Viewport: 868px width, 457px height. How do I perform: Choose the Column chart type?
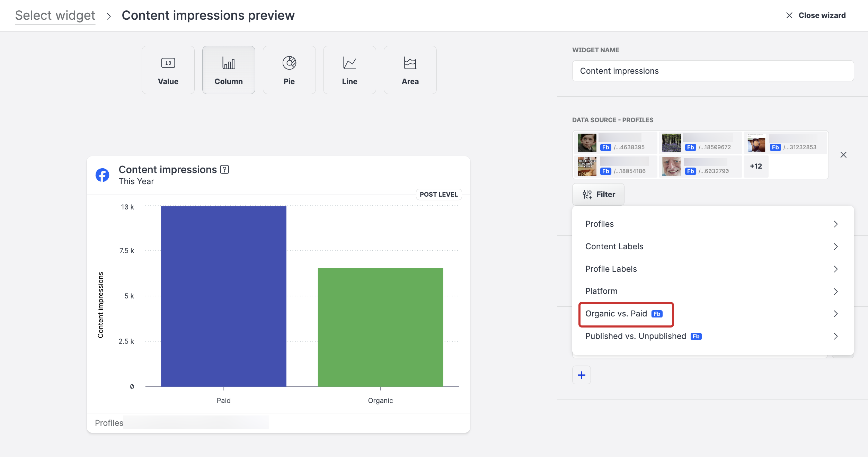click(229, 70)
